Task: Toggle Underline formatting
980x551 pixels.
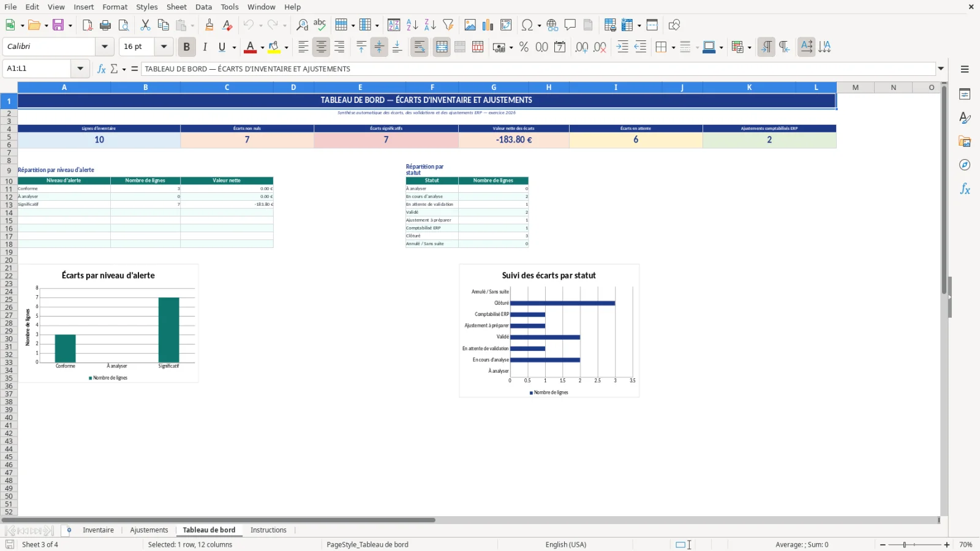Action: point(222,47)
